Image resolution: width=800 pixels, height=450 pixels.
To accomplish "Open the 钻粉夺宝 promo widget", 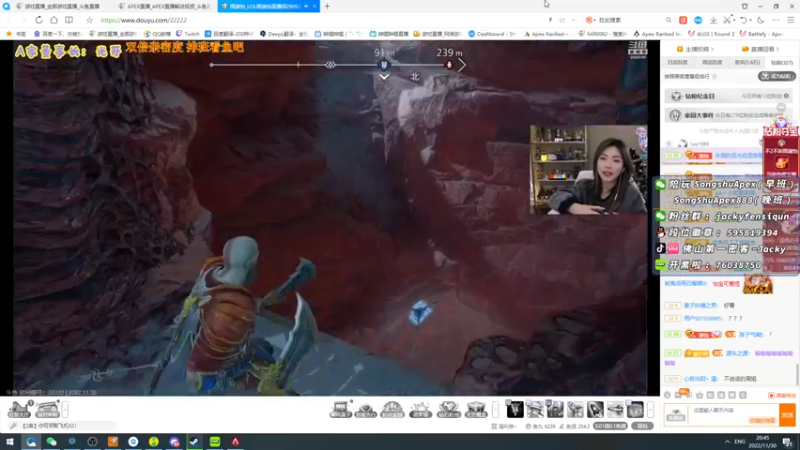I will (x=781, y=148).
